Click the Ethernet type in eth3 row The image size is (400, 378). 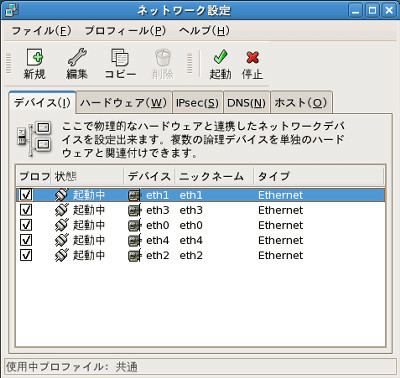[x=281, y=210]
